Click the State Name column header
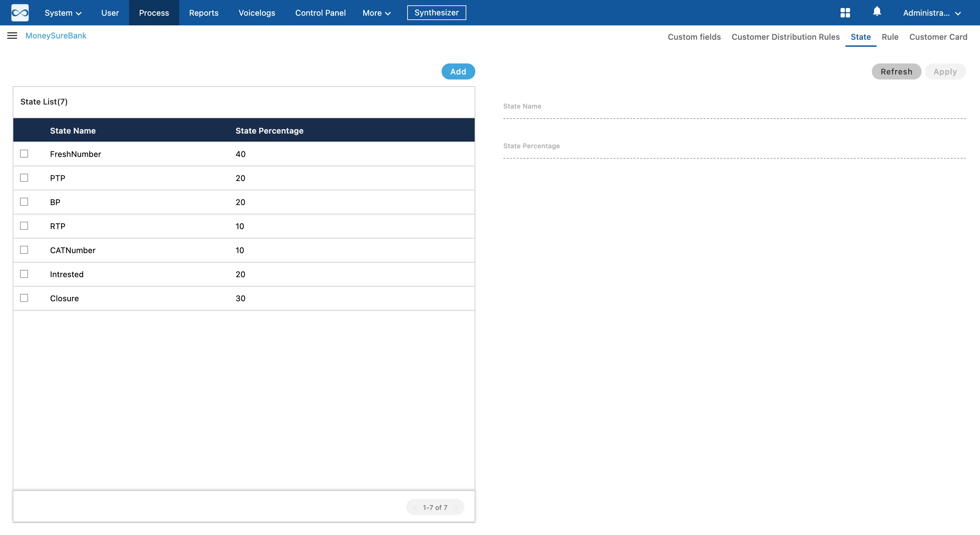The image size is (980, 535). pyautogui.click(x=73, y=131)
